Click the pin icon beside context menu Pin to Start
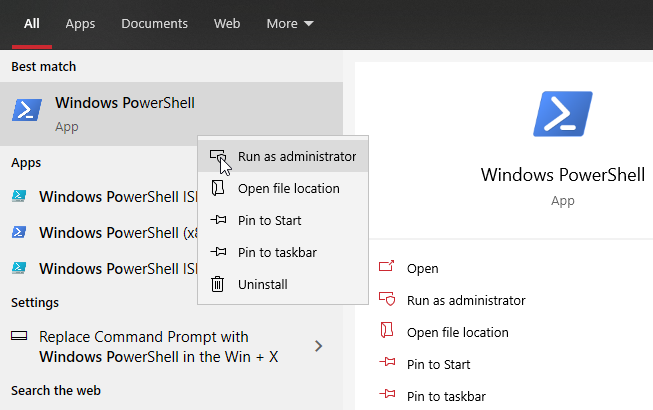The height and width of the screenshot is (410, 653). tap(218, 219)
